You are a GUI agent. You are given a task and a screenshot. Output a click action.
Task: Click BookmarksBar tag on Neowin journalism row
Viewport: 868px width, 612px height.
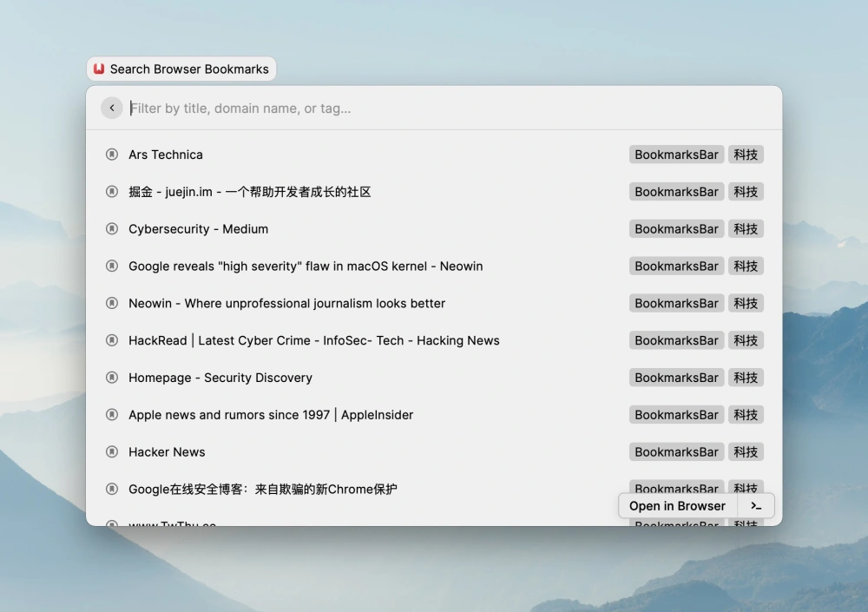[676, 303]
